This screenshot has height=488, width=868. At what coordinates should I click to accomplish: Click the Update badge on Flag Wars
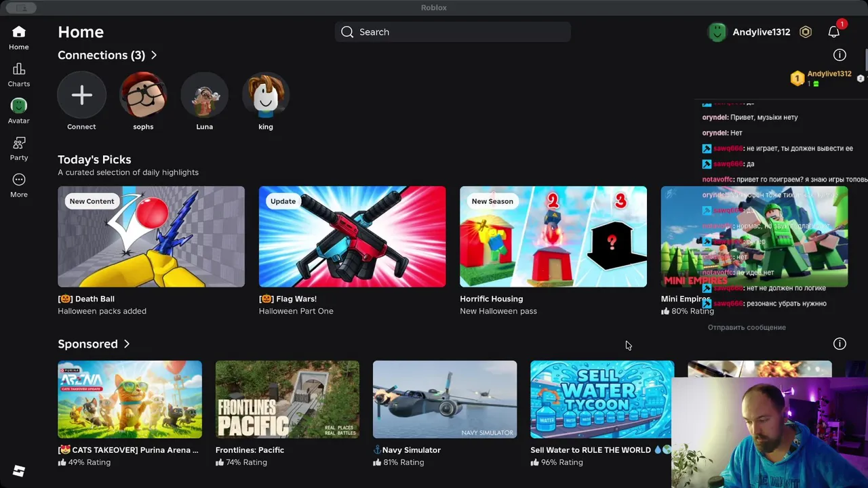coord(283,201)
